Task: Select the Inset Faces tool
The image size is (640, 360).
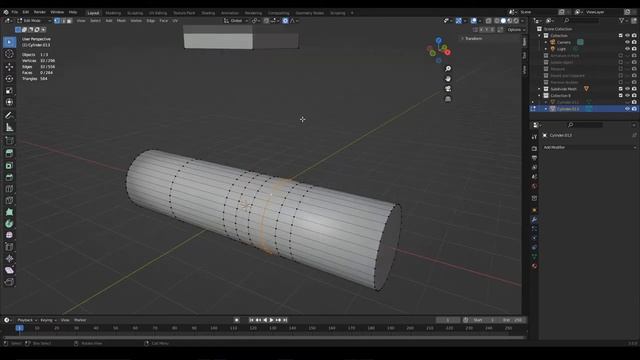Action: coord(9,165)
